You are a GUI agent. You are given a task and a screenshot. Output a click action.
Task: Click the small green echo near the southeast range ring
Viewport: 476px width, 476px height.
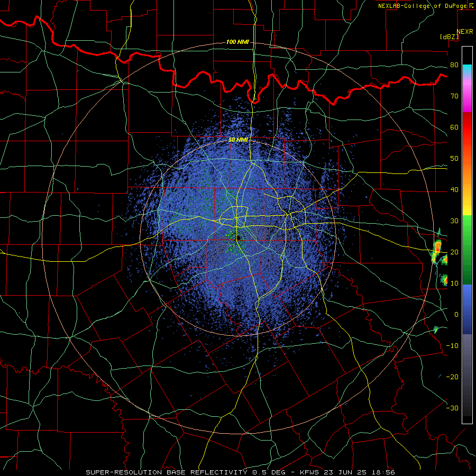[436, 329]
